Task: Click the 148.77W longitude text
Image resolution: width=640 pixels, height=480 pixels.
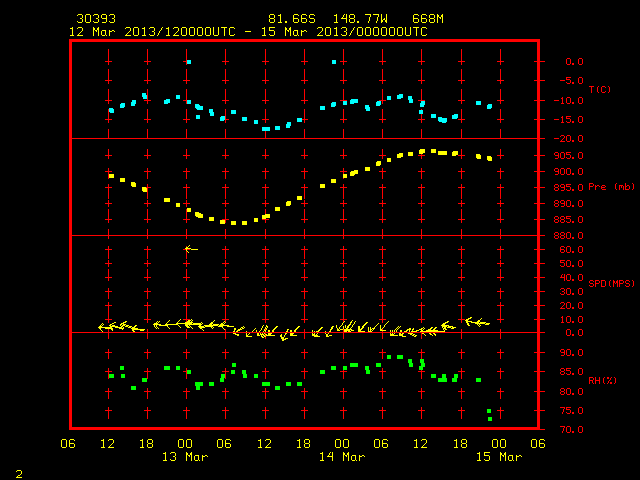Action: click(360, 19)
